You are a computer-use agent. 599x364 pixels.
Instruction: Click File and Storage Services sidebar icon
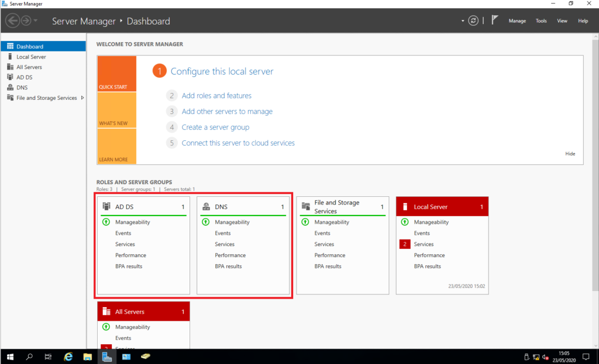click(11, 98)
